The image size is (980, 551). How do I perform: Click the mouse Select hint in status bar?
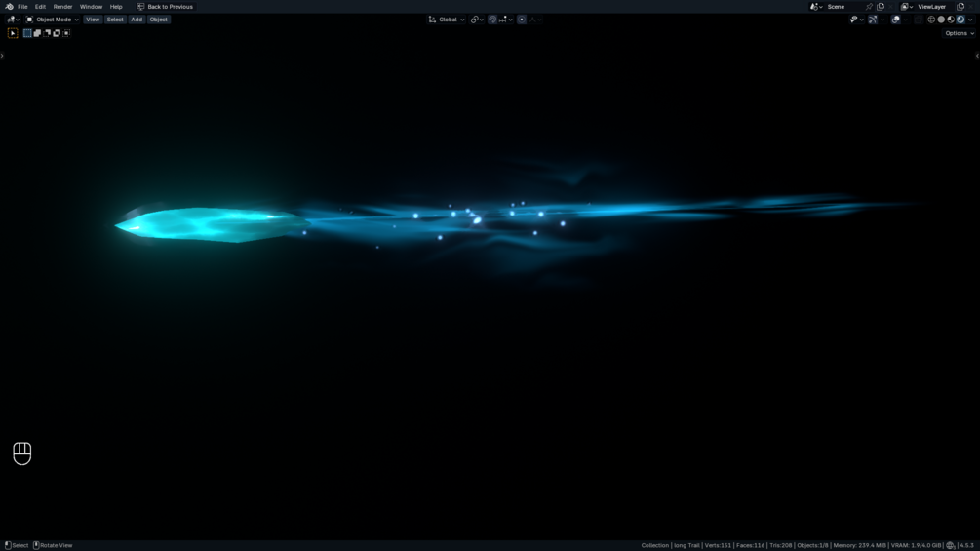click(17, 545)
